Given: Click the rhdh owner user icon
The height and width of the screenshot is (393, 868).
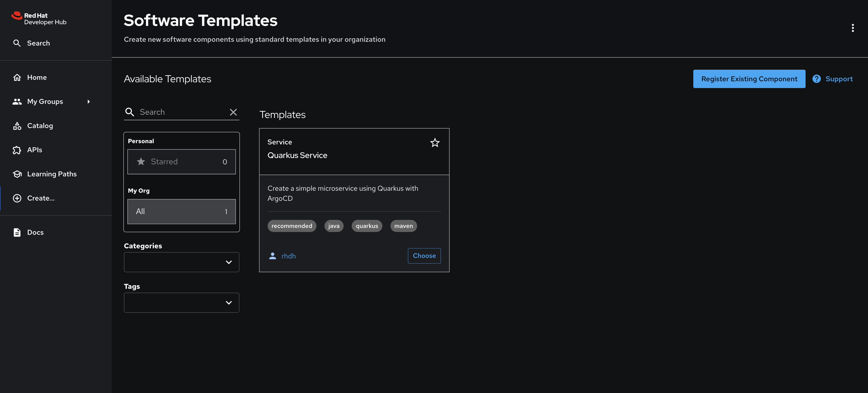Looking at the screenshot, I should click(273, 256).
